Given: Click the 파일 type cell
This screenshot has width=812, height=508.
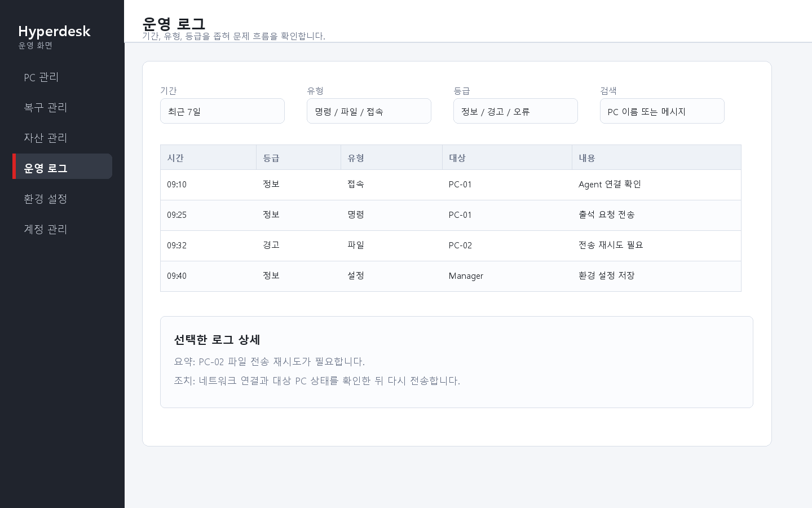Looking at the screenshot, I should point(391,246).
